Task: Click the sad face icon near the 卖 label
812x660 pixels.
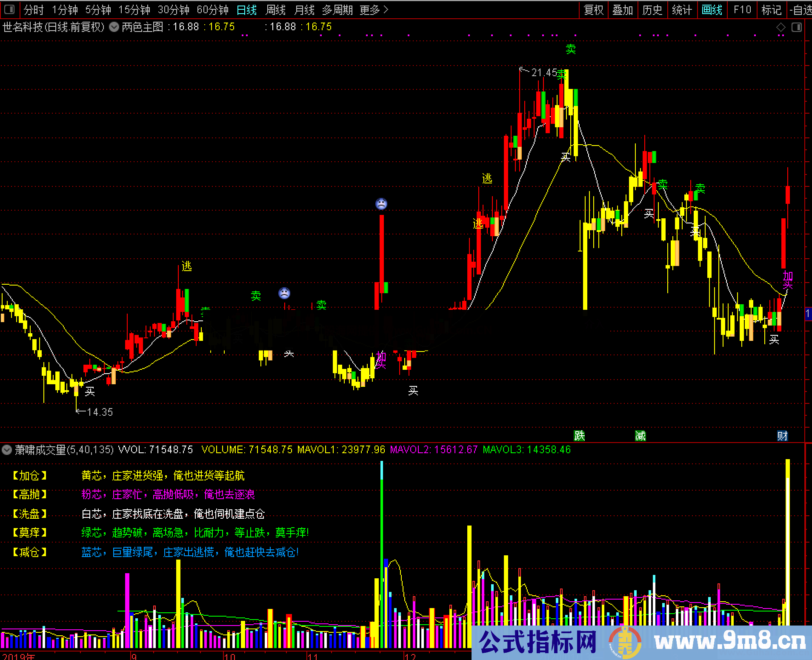Action: (284, 293)
